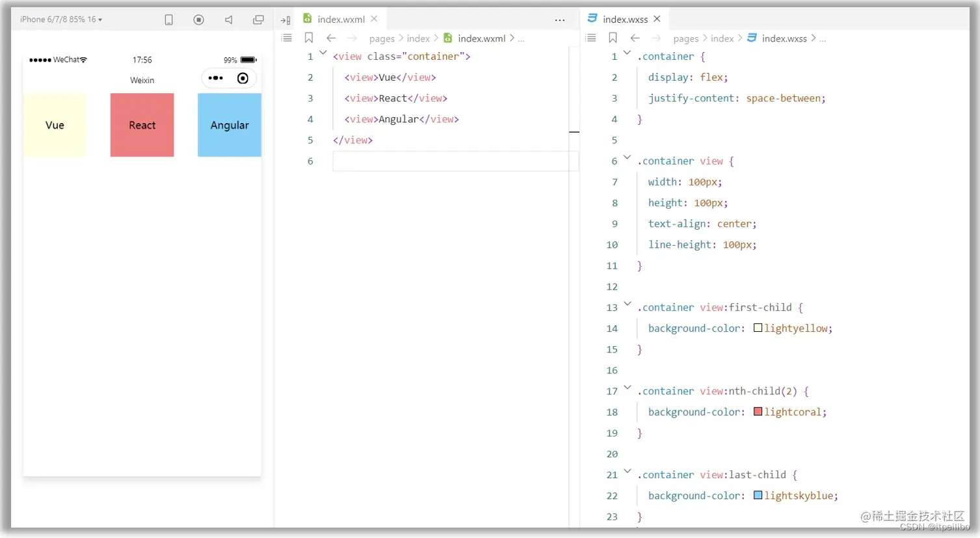This screenshot has height=538, width=980.
Task: Click 'index' breadcrumb in wxss editor
Action: [722, 39]
